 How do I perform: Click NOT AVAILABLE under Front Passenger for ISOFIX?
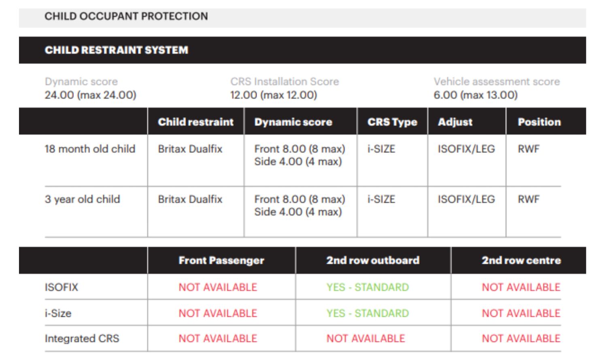pyautogui.click(x=218, y=287)
